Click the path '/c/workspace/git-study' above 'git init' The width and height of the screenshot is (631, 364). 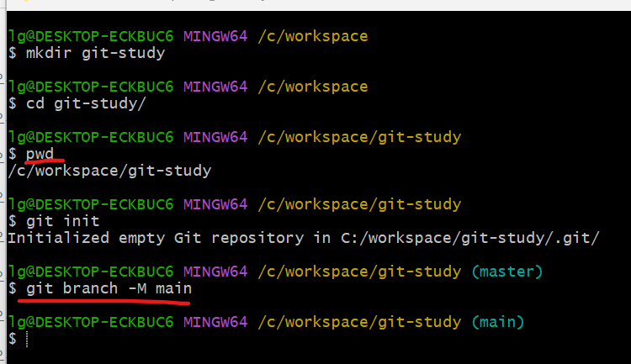359,204
